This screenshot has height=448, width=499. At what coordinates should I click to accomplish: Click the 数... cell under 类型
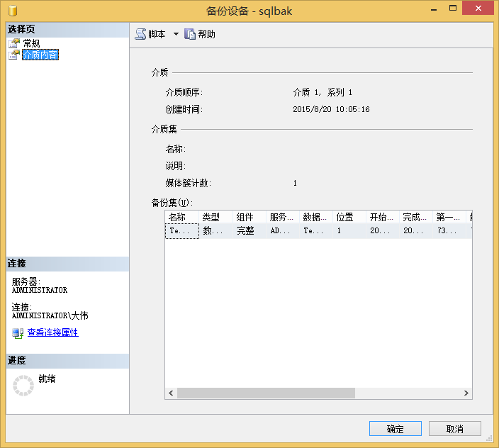215,230
